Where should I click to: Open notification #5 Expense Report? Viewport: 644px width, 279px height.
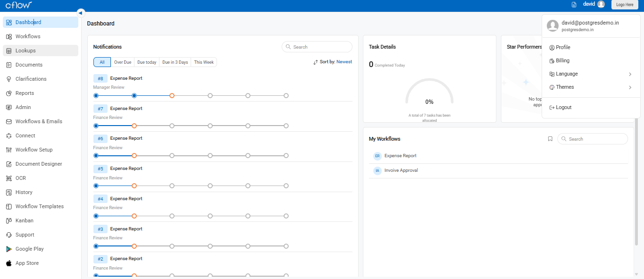tap(126, 169)
